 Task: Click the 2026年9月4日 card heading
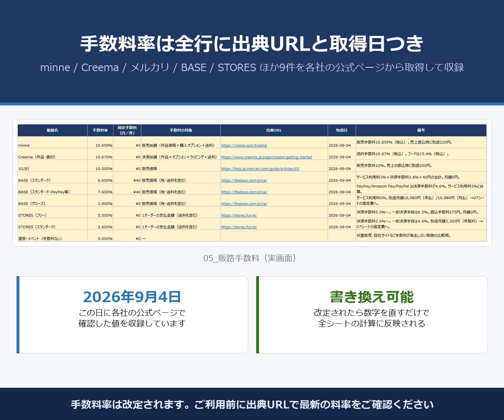[x=132, y=297]
